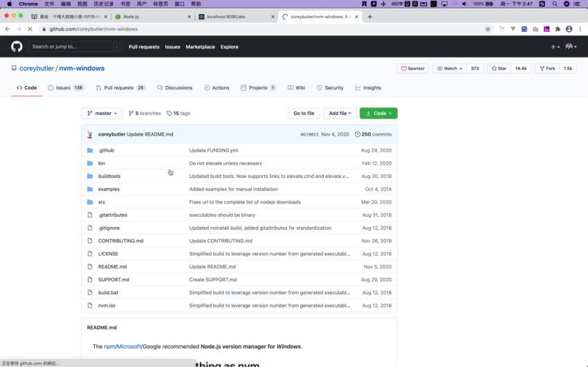Open the npm link in README
The height and width of the screenshot is (367, 588).
(109, 346)
